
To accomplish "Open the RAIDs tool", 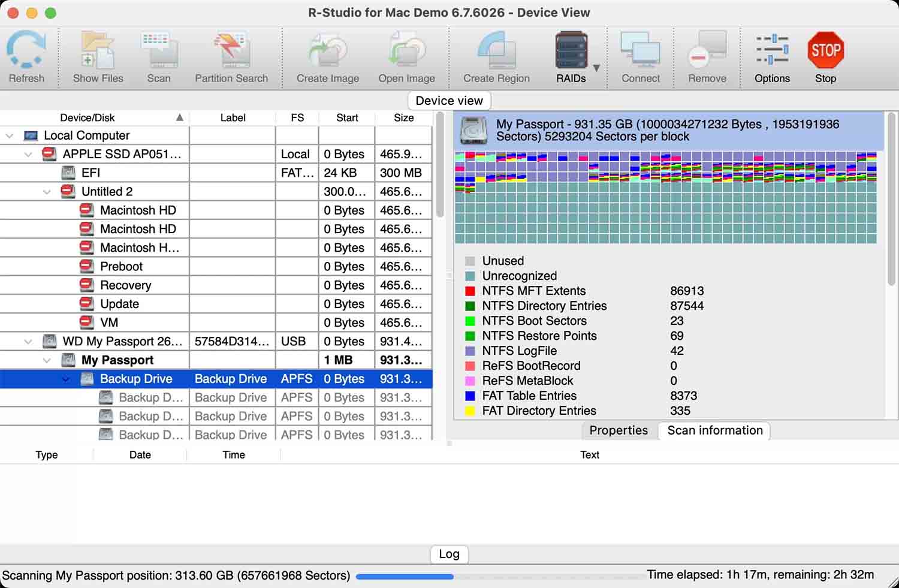I will tap(571, 50).
